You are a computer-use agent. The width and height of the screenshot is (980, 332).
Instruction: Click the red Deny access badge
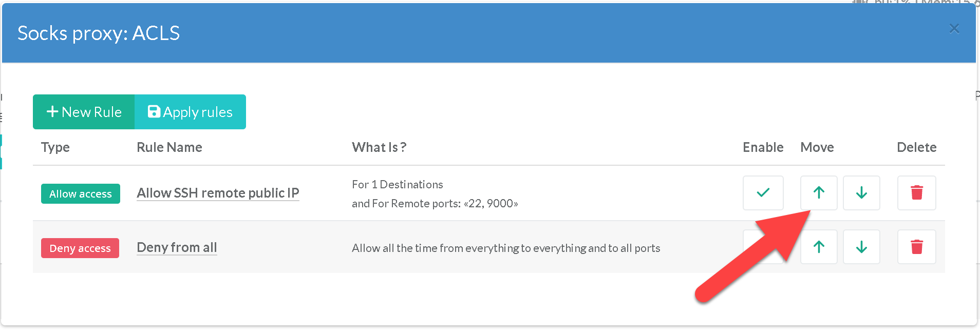point(80,248)
